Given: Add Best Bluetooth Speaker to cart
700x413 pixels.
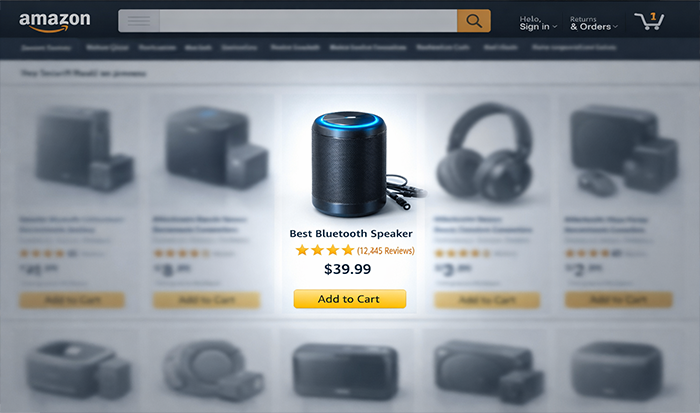Looking at the screenshot, I should 350,299.
